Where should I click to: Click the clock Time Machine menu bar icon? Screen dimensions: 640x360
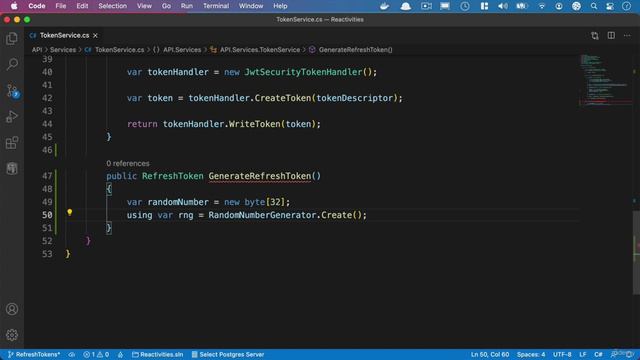coord(464,6)
